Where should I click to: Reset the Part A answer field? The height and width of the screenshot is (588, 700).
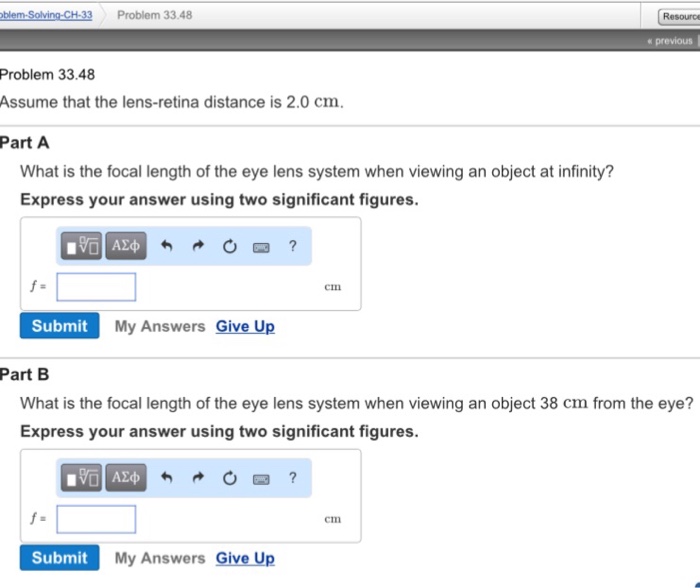pos(229,246)
